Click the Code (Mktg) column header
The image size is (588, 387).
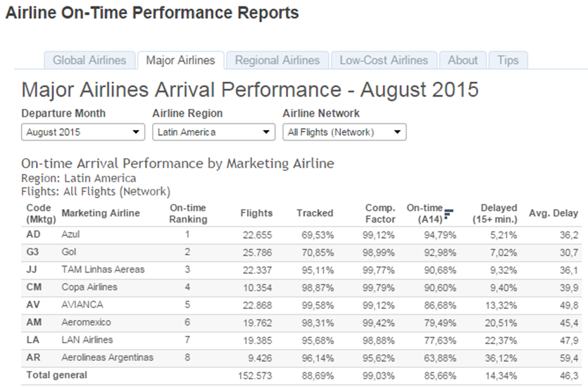click(x=41, y=213)
